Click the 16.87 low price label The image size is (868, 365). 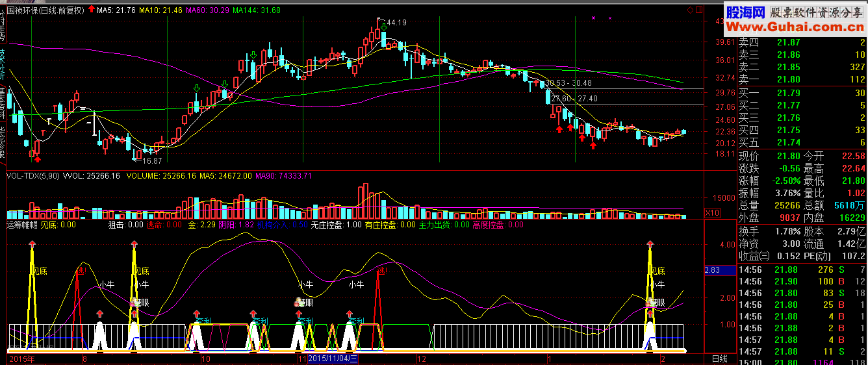coord(152,160)
